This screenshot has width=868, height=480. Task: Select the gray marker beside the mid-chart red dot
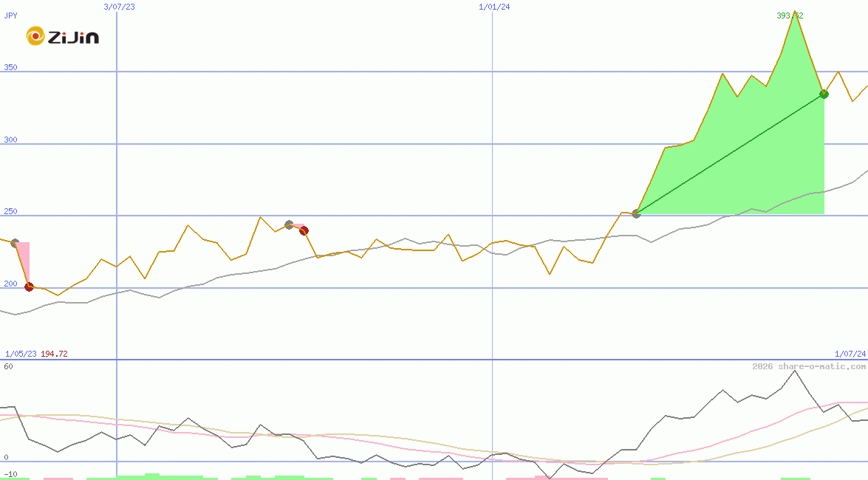289,225
